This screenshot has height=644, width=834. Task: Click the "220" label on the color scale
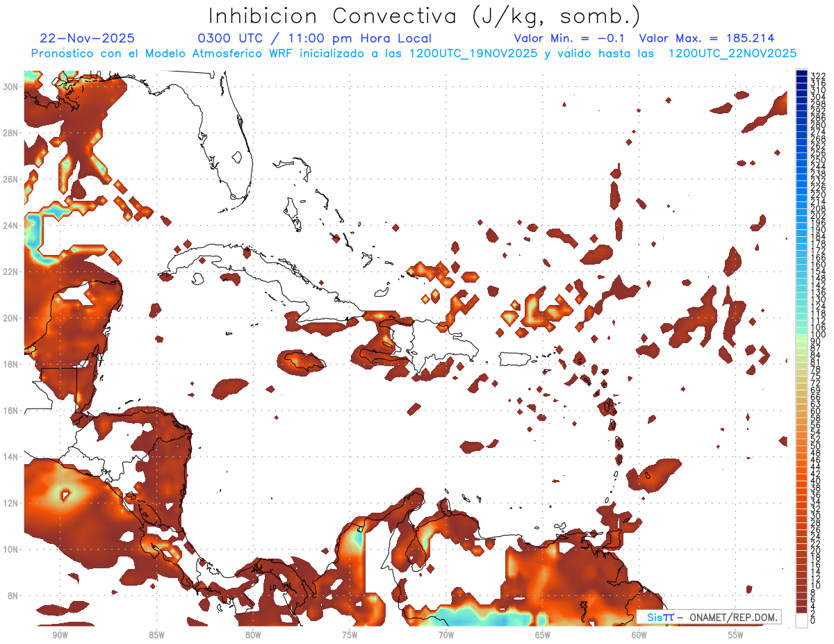point(817,195)
